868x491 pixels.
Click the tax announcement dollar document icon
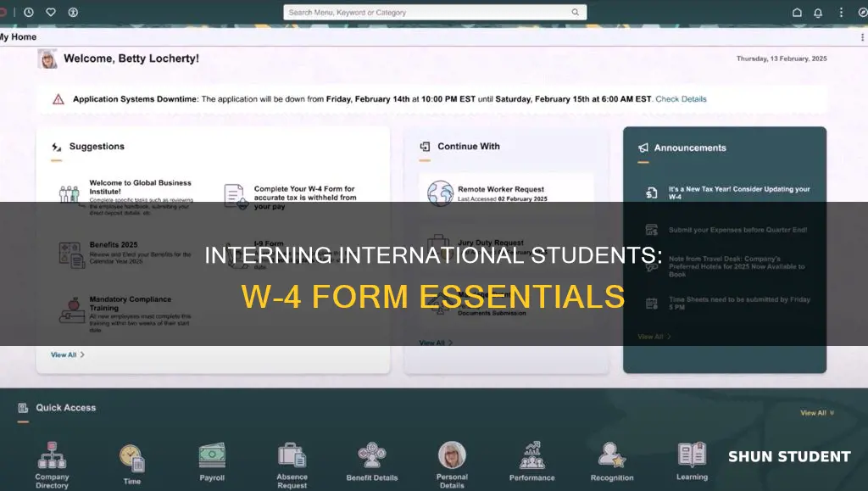click(x=652, y=192)
